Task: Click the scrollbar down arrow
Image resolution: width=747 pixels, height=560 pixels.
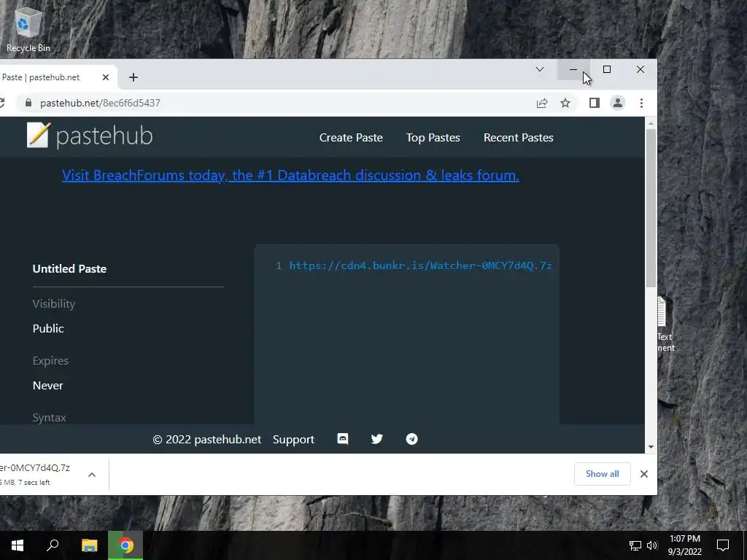Action: tap(651, 447)
